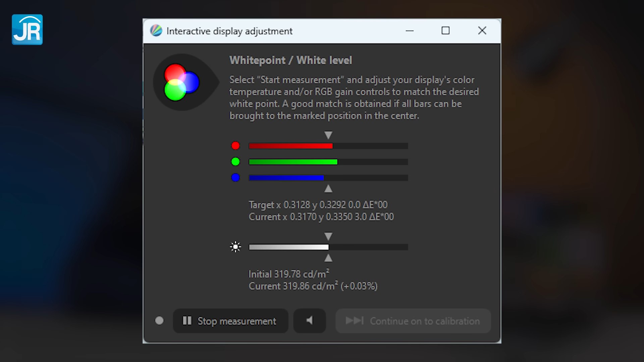Click the up arrow marker below blue bar
The image size is (644, 362).
coord(328,189)
